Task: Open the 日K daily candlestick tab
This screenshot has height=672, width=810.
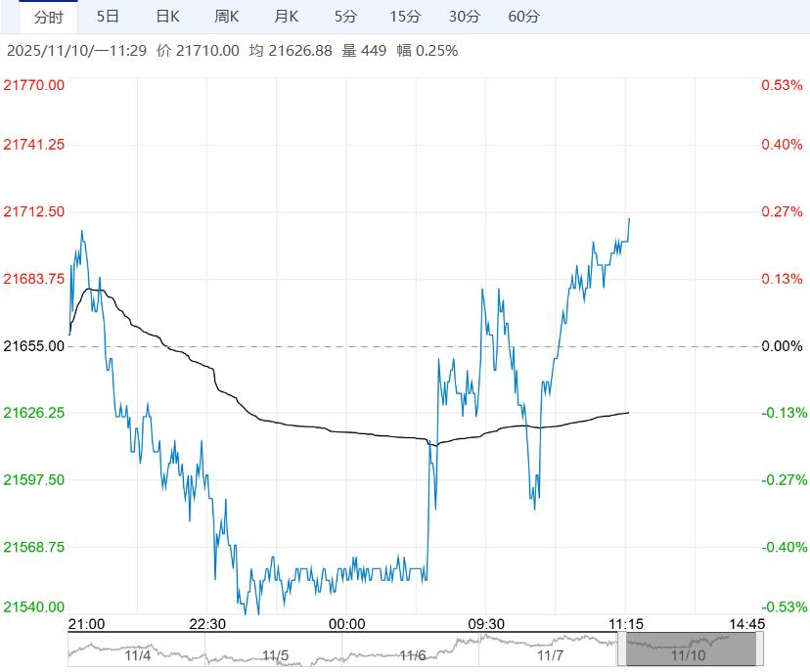Action: pyautogui.click(x=167, y=17)
